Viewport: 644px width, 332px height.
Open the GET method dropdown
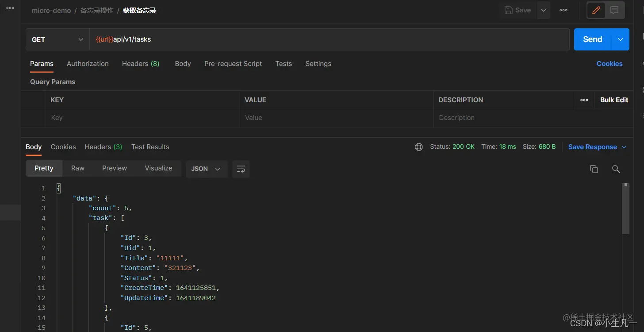pos(57,39)
